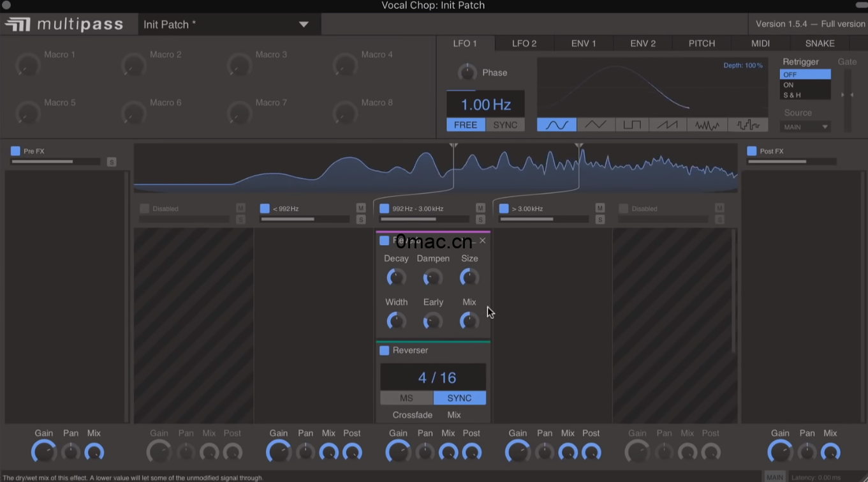Set LFO rate mode to FREE
The height and width of the screenshot is (482, 868).
[466, 125]
